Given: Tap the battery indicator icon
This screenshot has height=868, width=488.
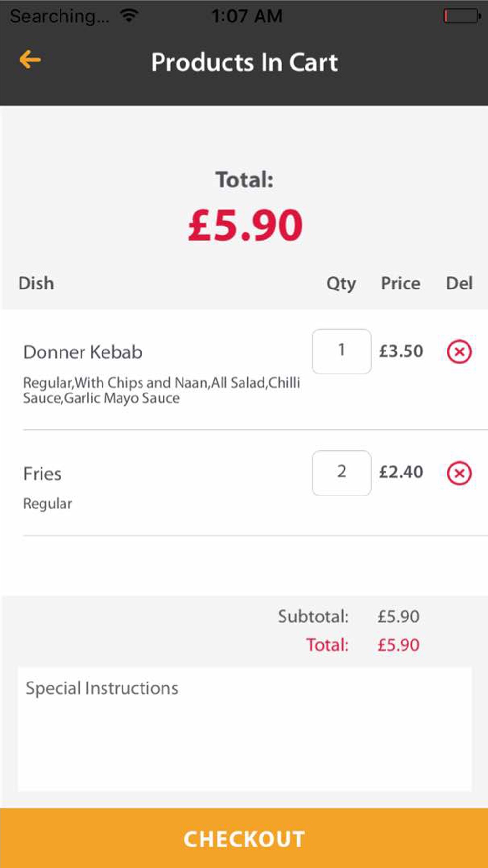Looking at the screenshot, I should pos(462,16).
